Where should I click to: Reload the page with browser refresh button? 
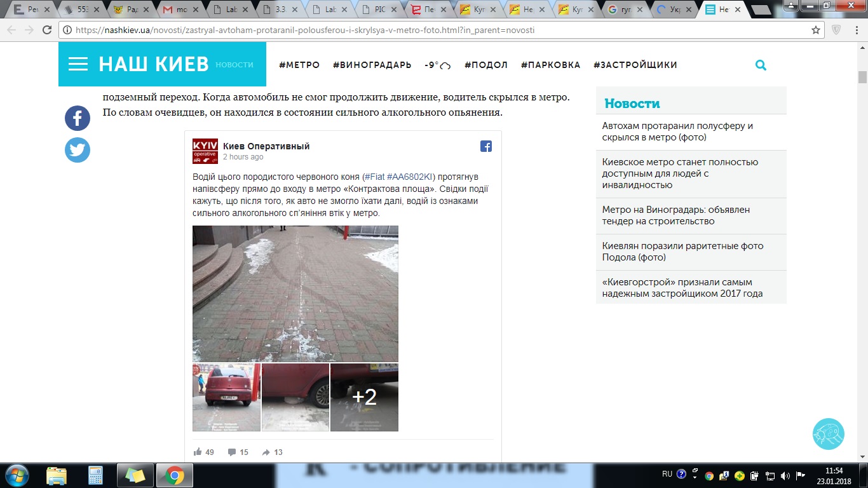pos(46,30)
